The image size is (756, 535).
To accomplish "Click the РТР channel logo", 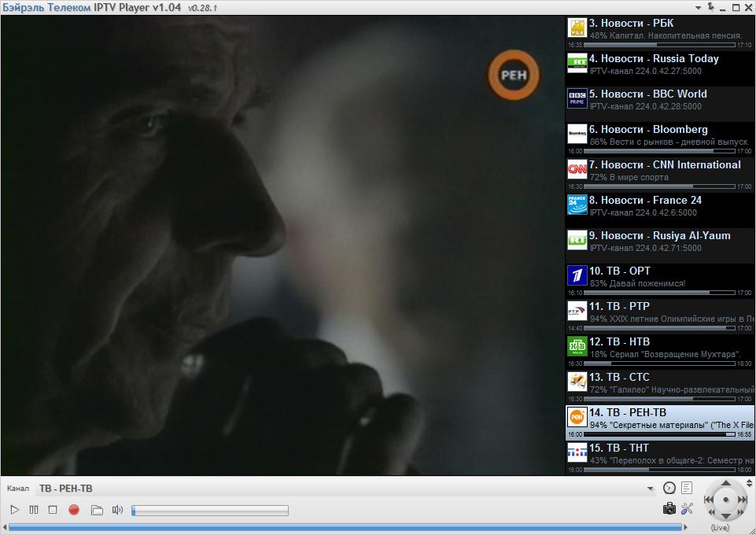I will click(x=577, y=312).
